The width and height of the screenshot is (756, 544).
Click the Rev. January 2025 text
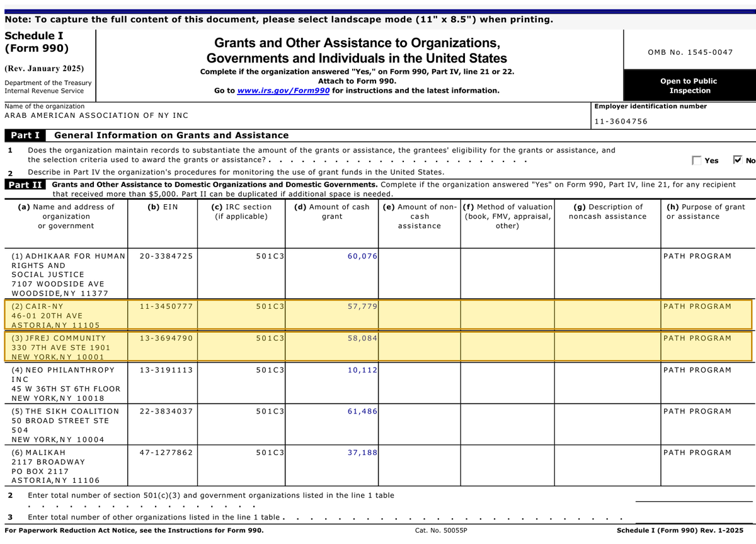[x=44, y=68]
